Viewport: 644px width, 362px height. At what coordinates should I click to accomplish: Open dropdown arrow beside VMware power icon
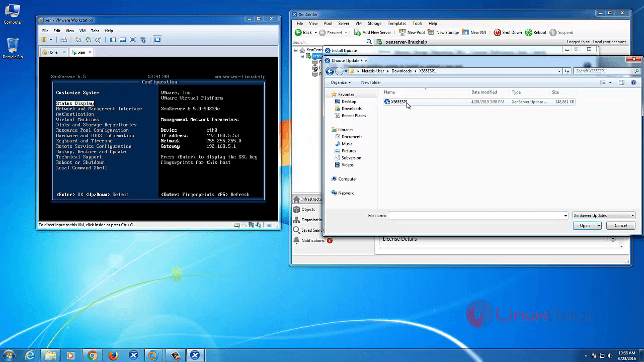pyautogui.click(x=50, y=40)
